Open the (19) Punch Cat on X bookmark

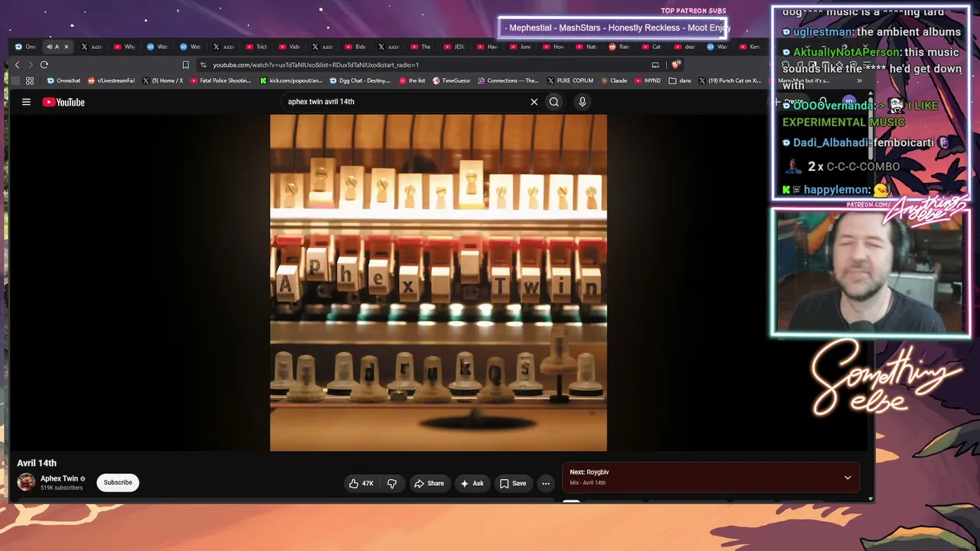pyautogui.click(x=729, y=80)
